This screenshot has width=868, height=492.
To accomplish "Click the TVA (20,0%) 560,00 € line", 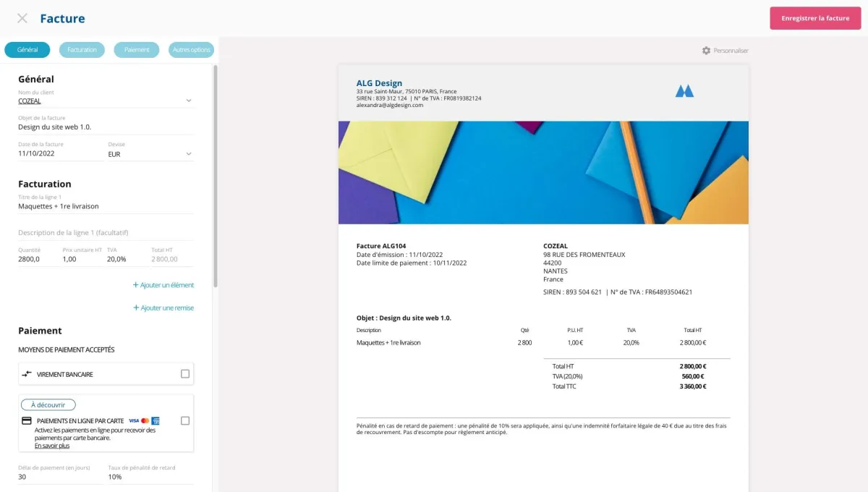I will point(629,376).
